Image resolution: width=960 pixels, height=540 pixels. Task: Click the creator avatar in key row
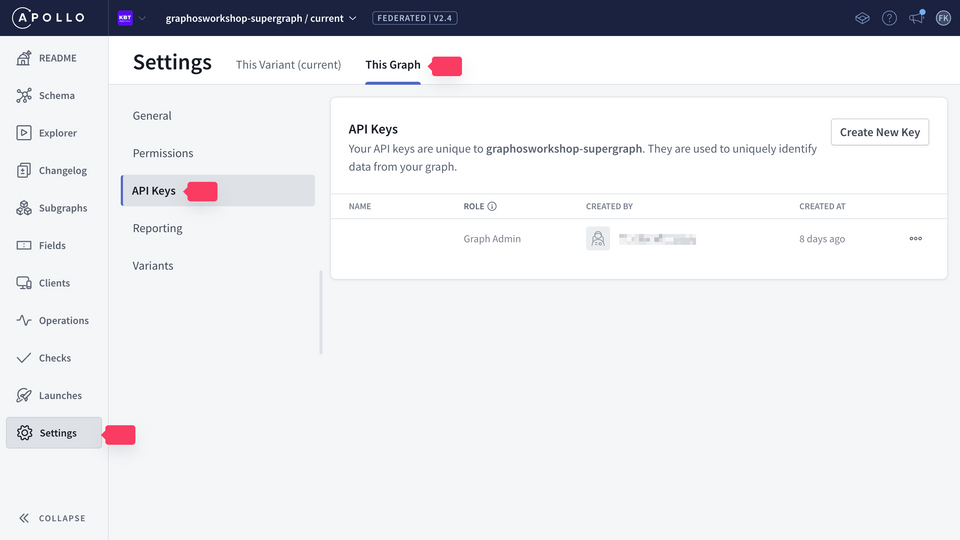(x=598, y=239)
